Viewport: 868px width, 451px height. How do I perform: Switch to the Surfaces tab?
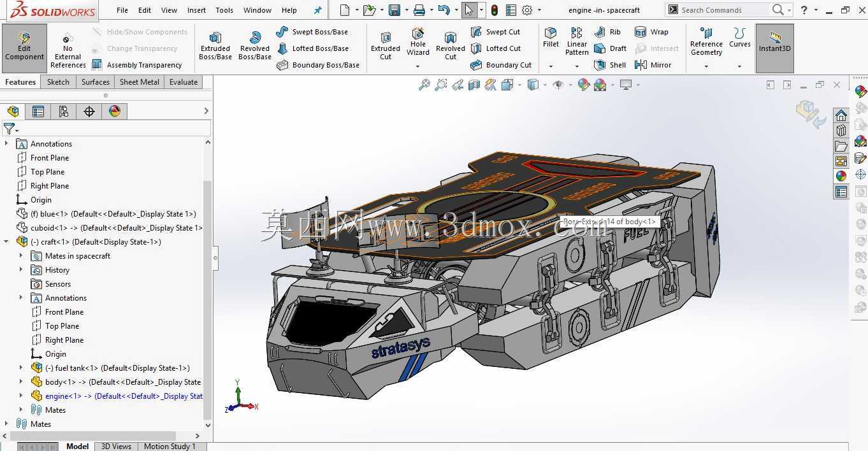click(x=96, y=82)
